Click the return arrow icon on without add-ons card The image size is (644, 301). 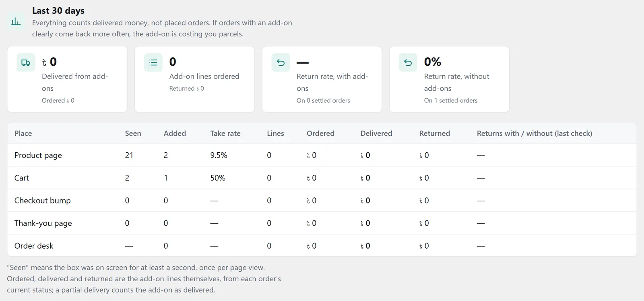pos(408,62)
